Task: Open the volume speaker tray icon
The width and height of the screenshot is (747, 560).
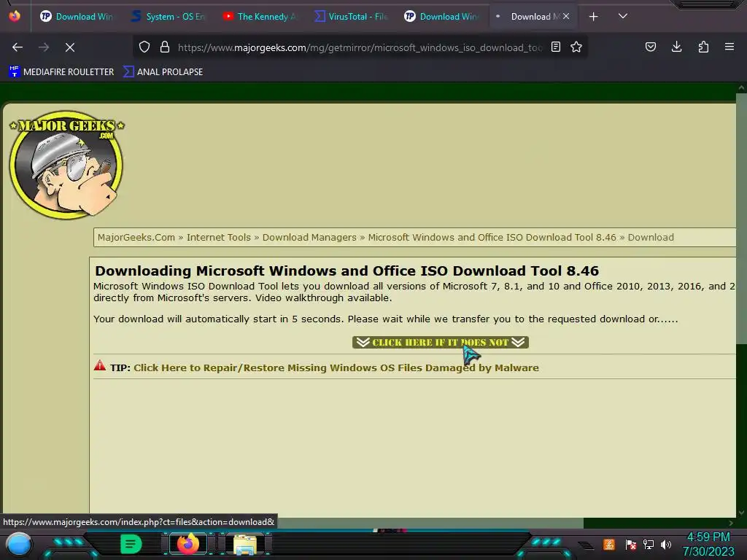Action: point(666,544)
